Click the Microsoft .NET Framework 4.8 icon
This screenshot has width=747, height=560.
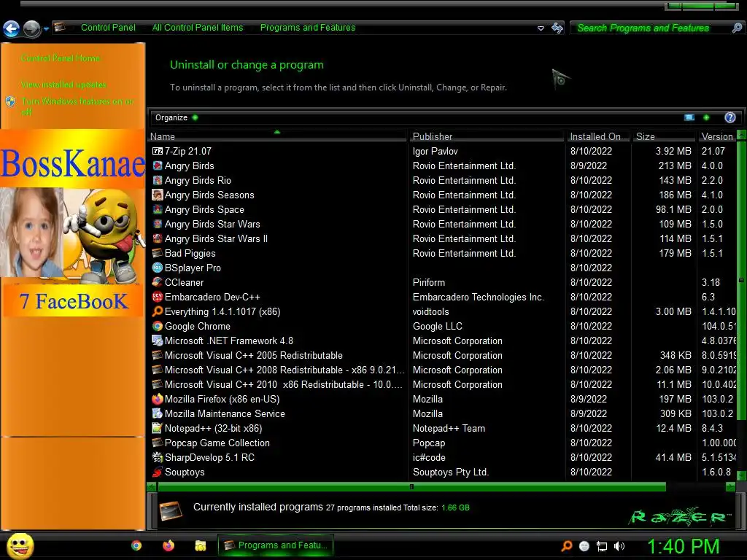click(x=158, y=341)
